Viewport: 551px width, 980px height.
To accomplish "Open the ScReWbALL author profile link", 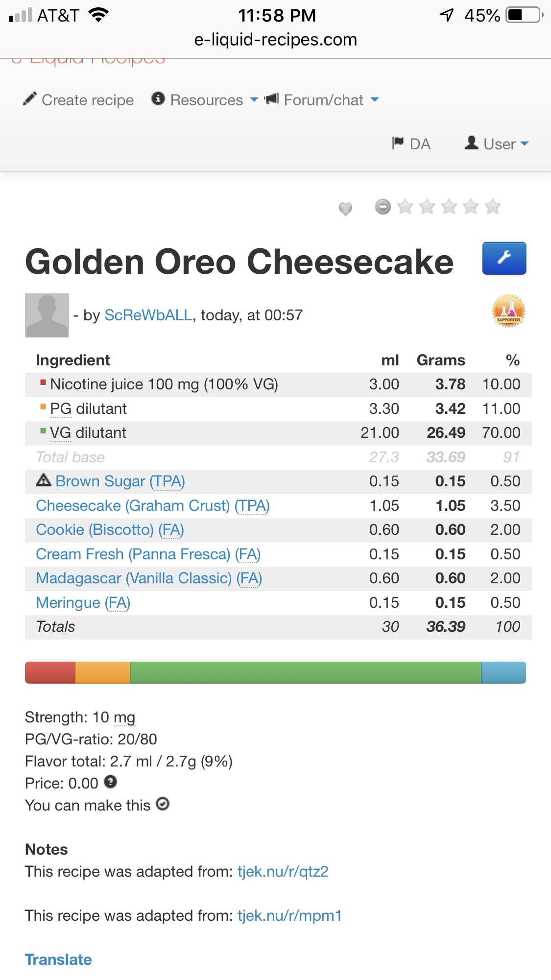I will tap(148, 315).
